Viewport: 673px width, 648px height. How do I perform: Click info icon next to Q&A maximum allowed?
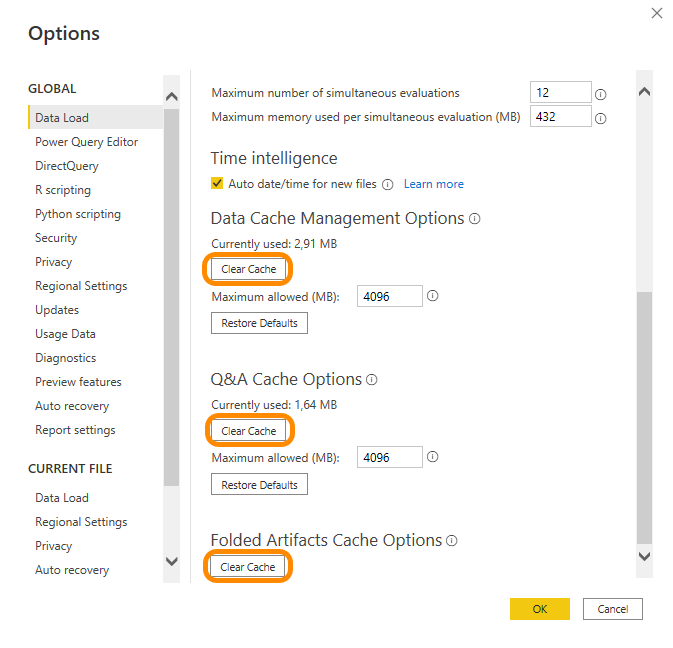coord(433,458)
